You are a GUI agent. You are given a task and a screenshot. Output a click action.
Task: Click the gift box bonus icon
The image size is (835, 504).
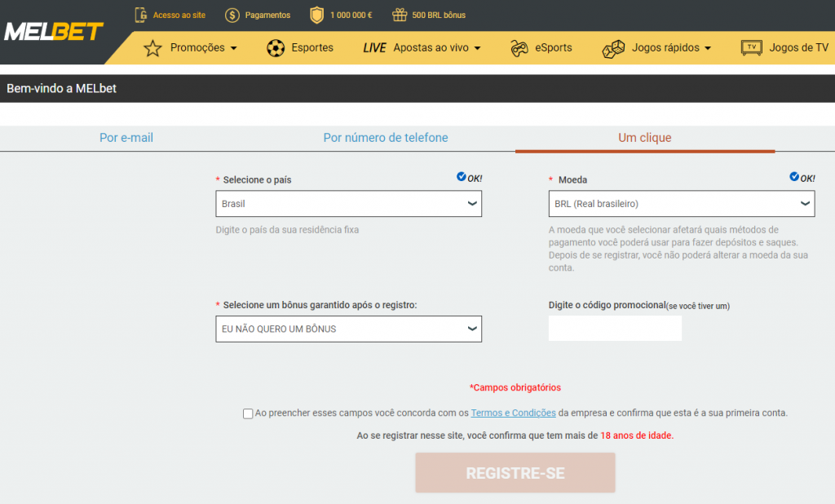pyautogui.click(x=400, y=15)
